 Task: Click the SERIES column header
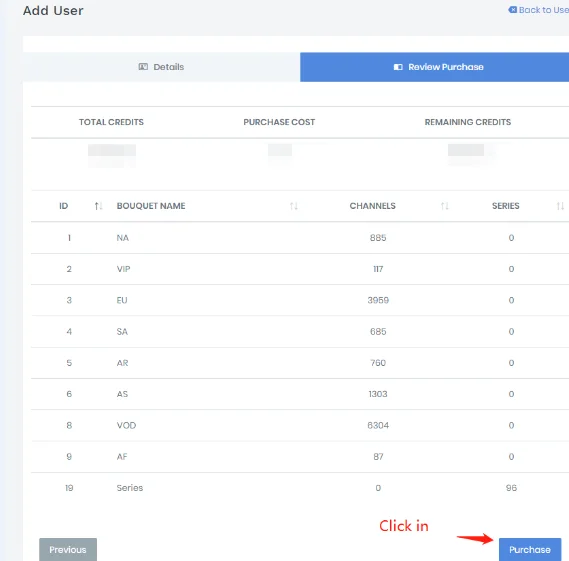coord(505,206)
